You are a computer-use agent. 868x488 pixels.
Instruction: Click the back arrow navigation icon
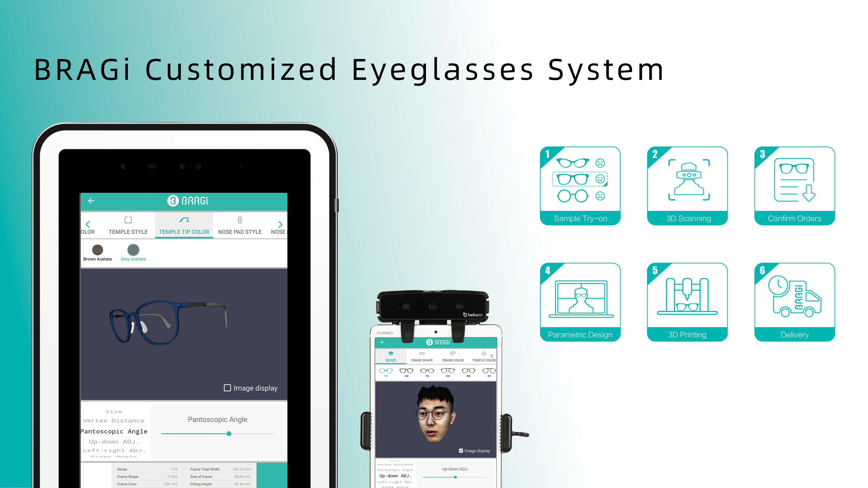click(92, 200)
